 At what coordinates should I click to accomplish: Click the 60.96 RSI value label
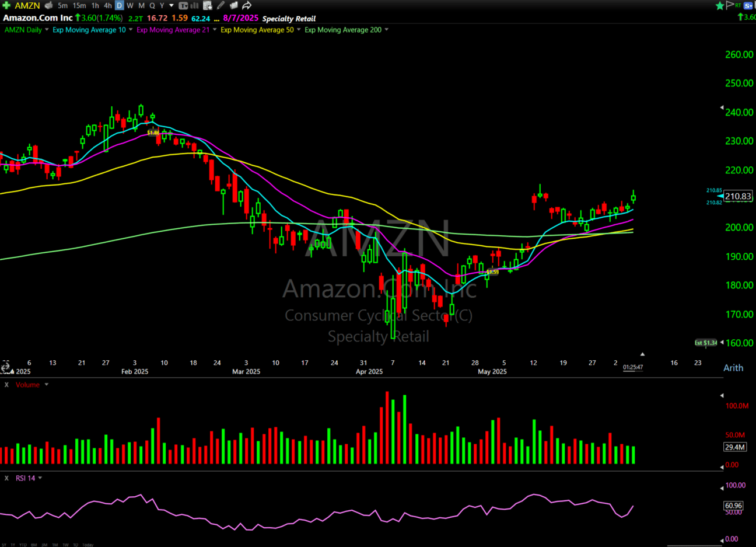point(734,506)
